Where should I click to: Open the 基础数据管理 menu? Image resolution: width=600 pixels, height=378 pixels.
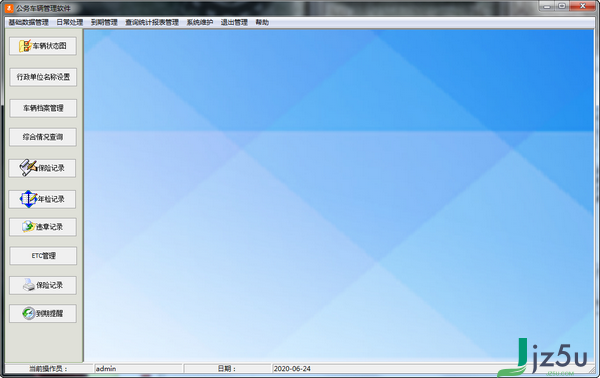[x=29, y=23]
